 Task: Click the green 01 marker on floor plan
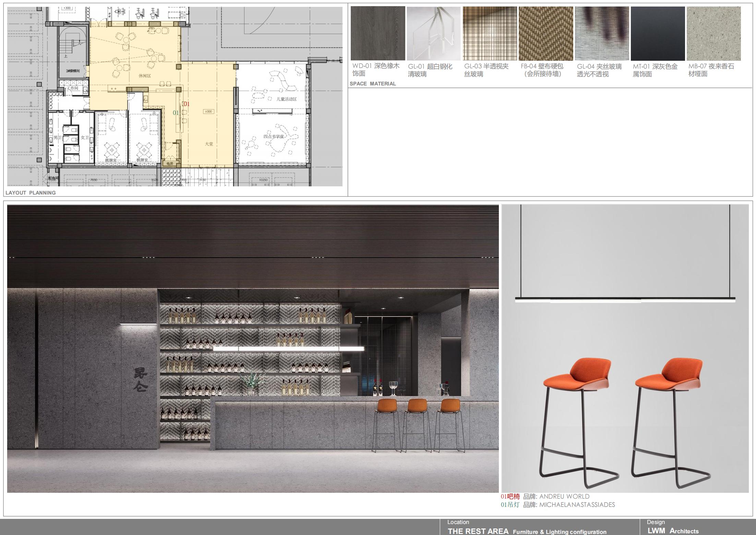click(x=176, y=113)
